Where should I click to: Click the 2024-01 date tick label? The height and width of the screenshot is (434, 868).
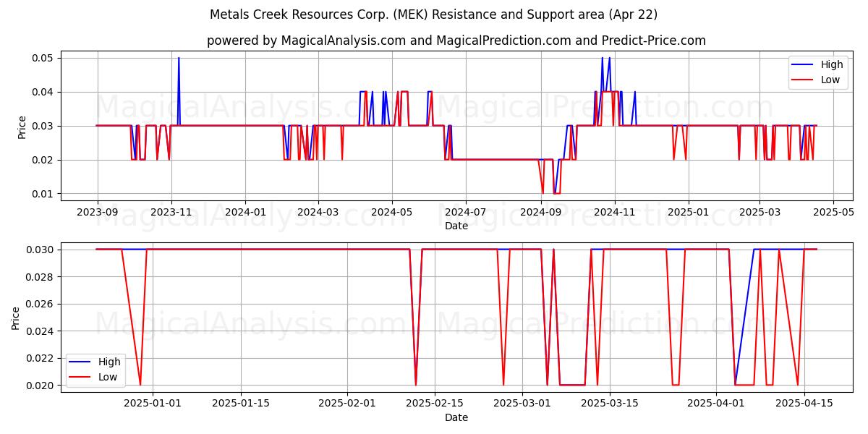coord(245,212)
